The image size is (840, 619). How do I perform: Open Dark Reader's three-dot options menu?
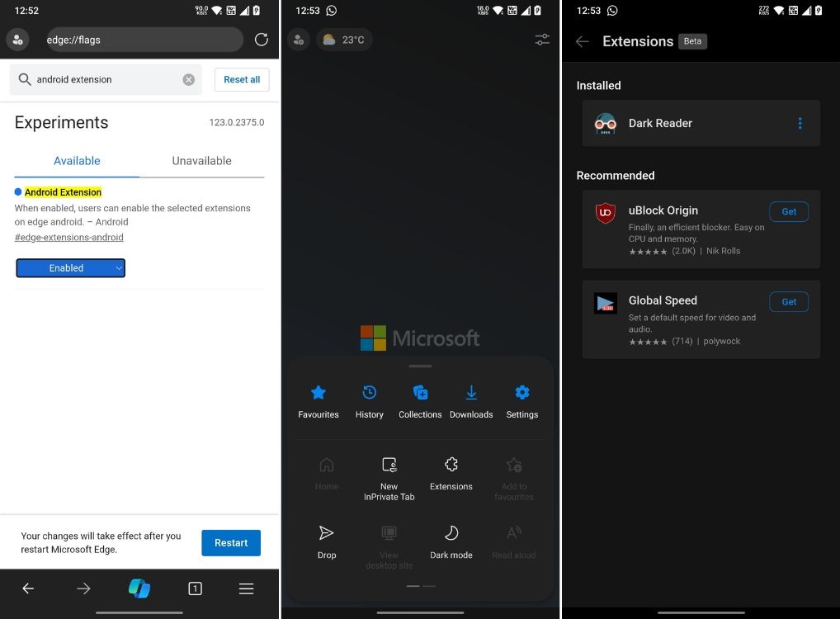click(x=799, y=123)
